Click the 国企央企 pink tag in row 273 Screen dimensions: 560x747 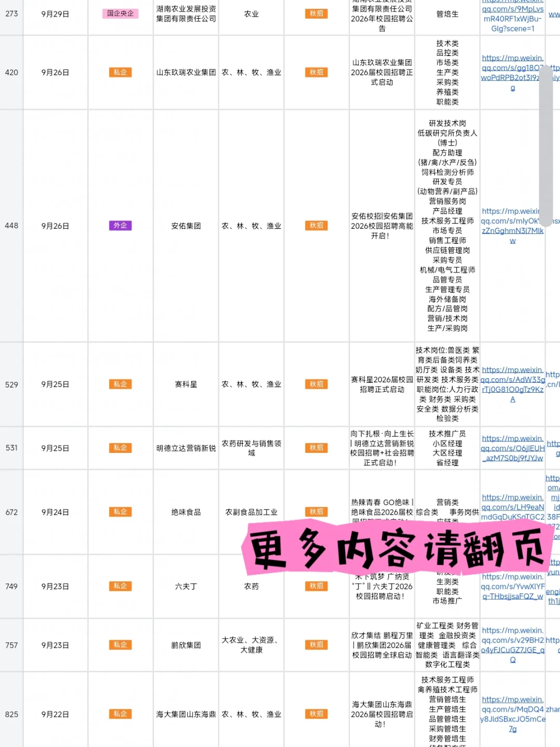120,13
